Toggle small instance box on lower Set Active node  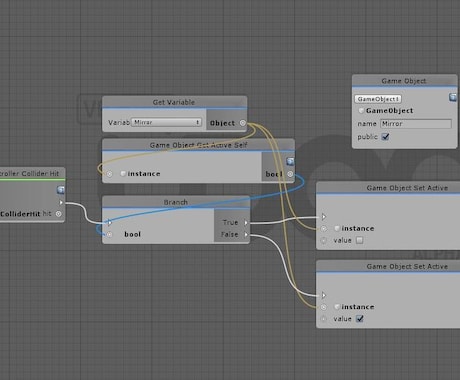337,307
